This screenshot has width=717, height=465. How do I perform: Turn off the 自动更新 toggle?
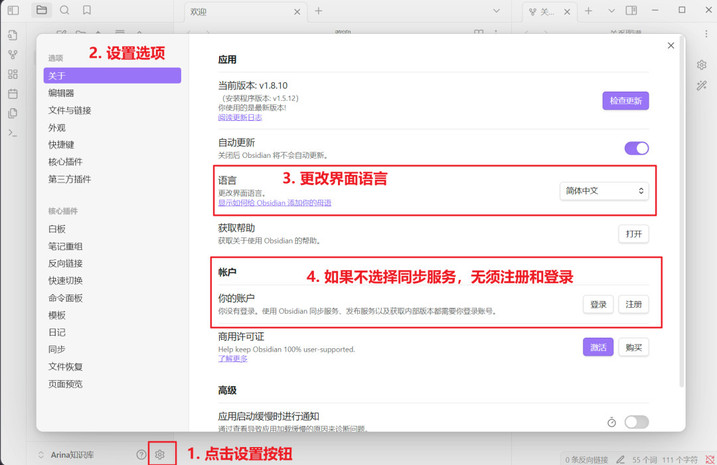click(x=636, y=148)
